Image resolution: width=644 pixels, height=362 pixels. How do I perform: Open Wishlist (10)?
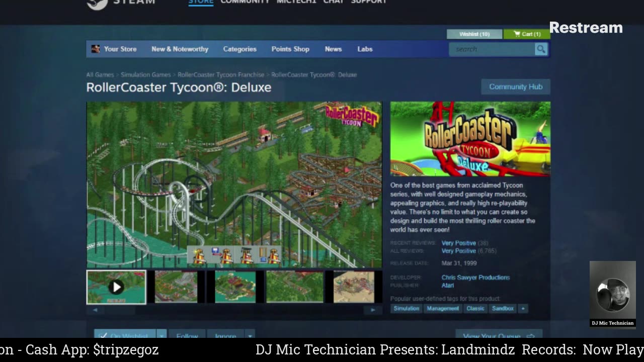(474, 34)
